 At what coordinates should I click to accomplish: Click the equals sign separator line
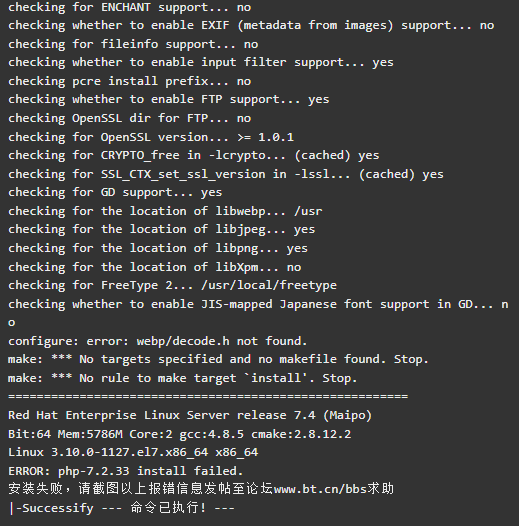point(208,397)
